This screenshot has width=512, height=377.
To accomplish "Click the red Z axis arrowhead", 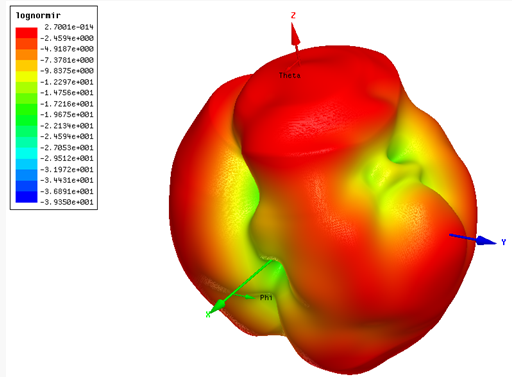I will (295, 34).
